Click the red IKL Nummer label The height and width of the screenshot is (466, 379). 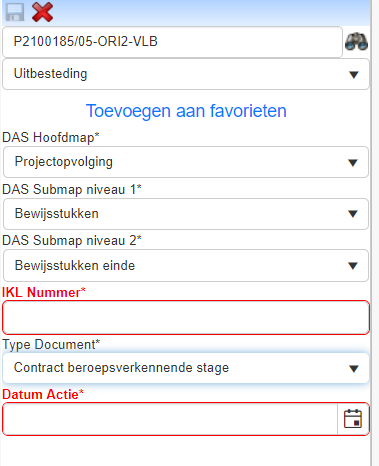[x=44, y=292]
